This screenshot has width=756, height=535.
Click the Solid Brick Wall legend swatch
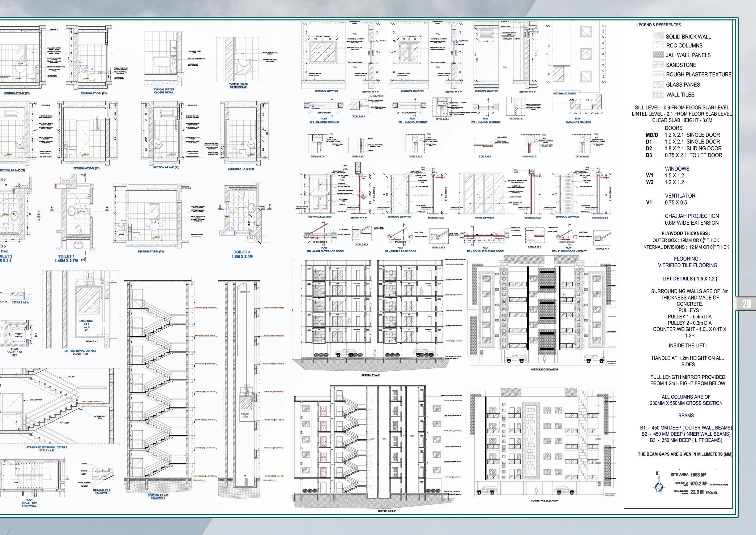click(658, 36)
